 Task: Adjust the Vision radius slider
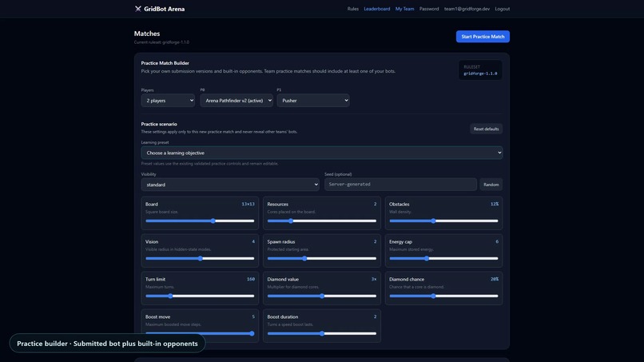click(200, 258)
